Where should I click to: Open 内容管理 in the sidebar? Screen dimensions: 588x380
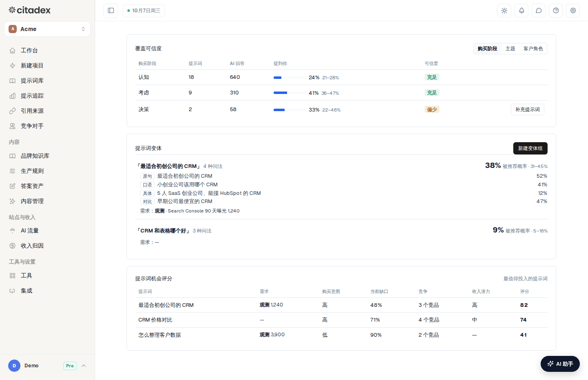click(x=47, y=201)
